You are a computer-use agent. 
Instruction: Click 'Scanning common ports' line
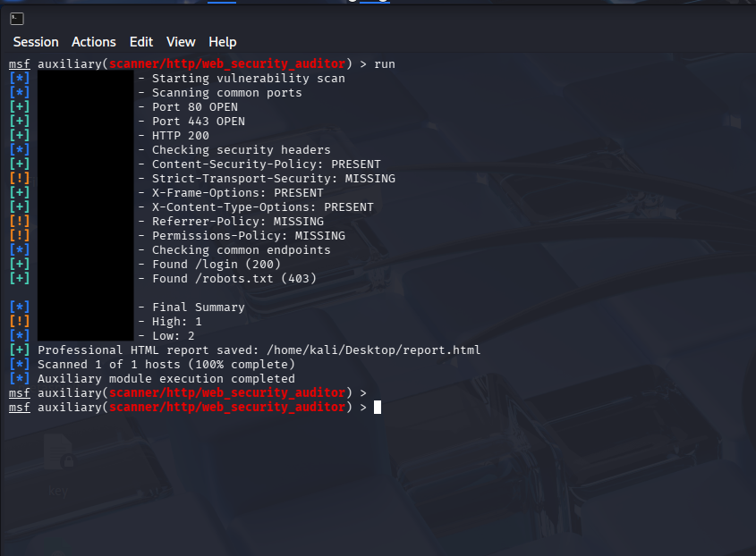(x=226, y=93)
